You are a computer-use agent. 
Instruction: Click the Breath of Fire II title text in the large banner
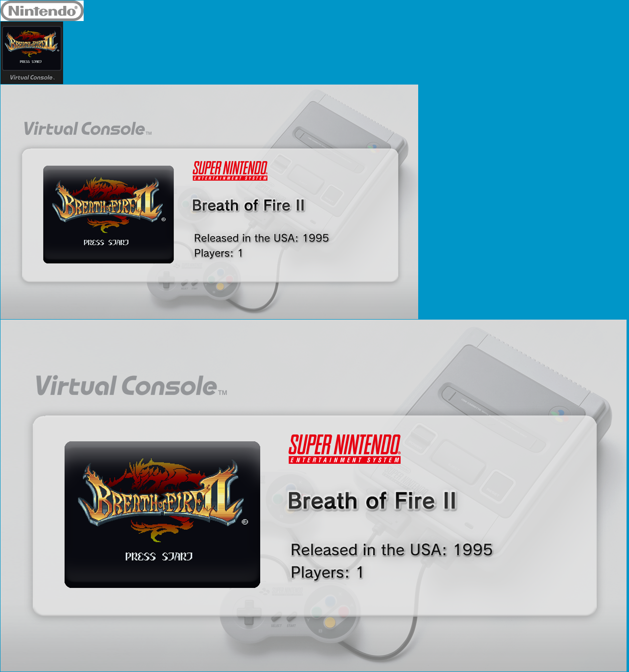(372, 501)
